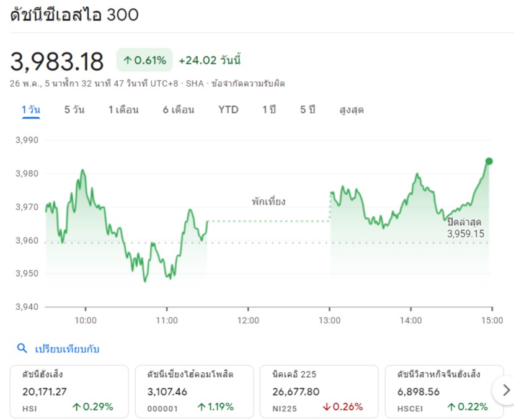Open the นิคเคอิ 225 index card
The height and width of the screenshot is (420, 514).
[318, 390]
